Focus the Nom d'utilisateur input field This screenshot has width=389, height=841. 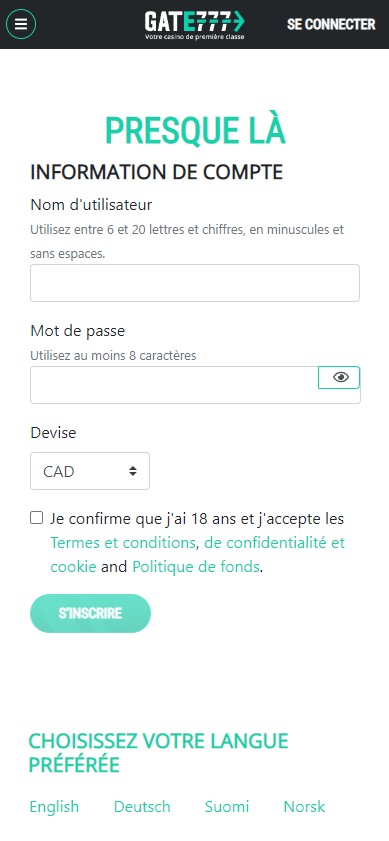(195, 283)
